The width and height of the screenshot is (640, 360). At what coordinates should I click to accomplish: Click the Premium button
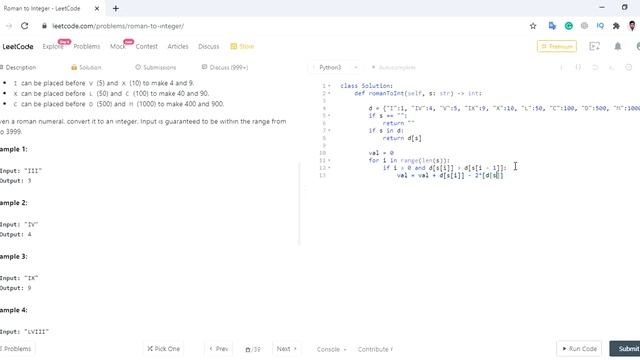tap(557, 47)
